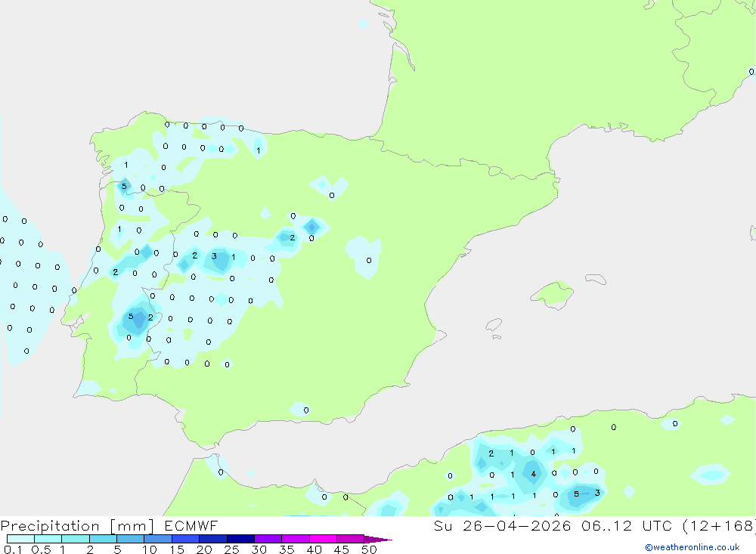
Task: Pick the legend swatch between 0.1 and 0.5
Action: [x=20, y=539]
